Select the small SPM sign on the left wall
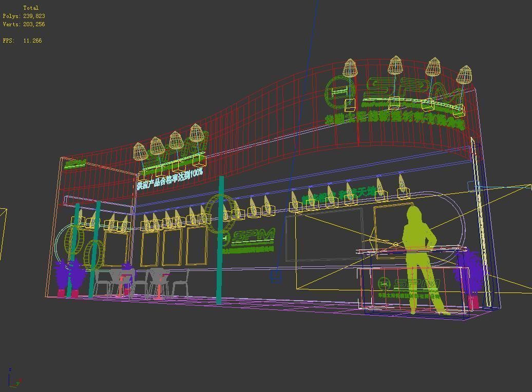The height and width of the screenshot is (392, 532). pos(75,164)
